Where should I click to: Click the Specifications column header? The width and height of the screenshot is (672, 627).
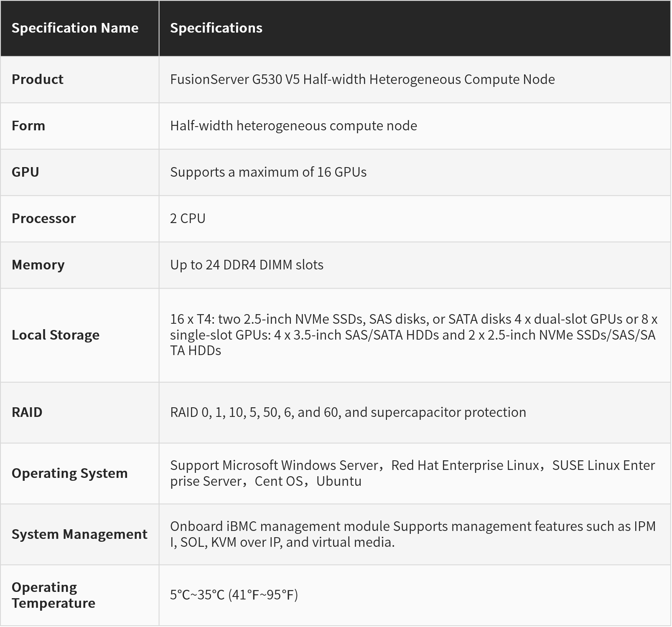tap(216, 28)
